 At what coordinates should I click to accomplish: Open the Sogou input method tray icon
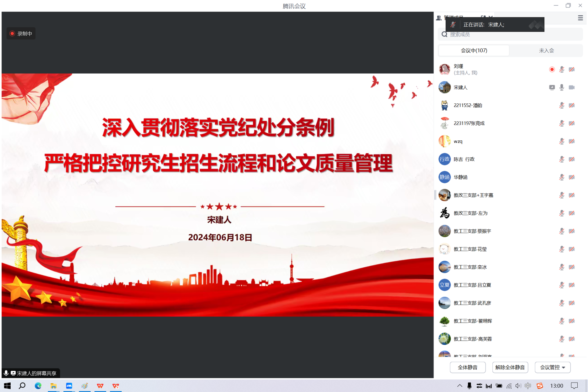pos(540,386)
